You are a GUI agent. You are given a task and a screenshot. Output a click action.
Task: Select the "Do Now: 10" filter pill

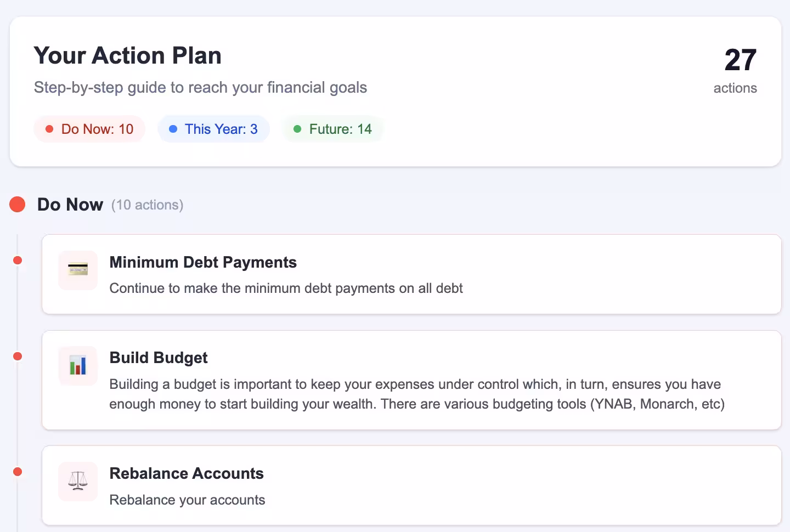coord(90,129)
